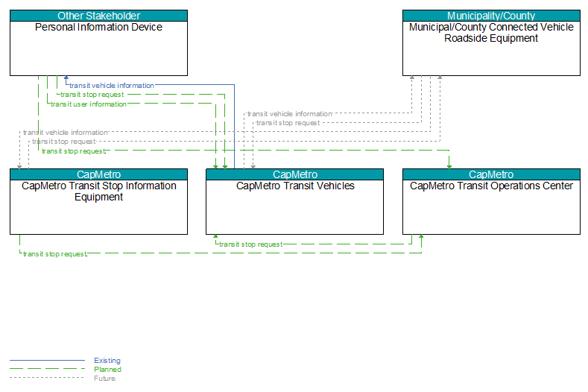Viewport: 588px width, 392px height.
Task: Click blue 'transit vehicle information' flow label
Action: [112, 86]
